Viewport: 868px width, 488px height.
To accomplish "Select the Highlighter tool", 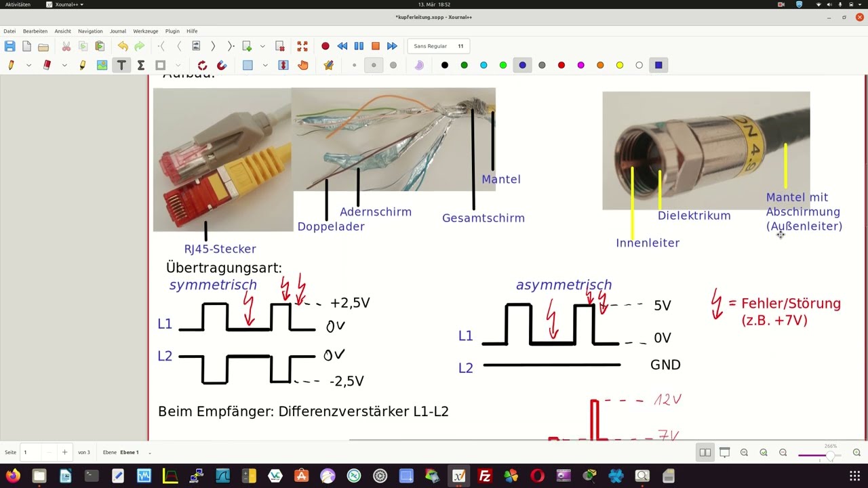I will (83, 65).
